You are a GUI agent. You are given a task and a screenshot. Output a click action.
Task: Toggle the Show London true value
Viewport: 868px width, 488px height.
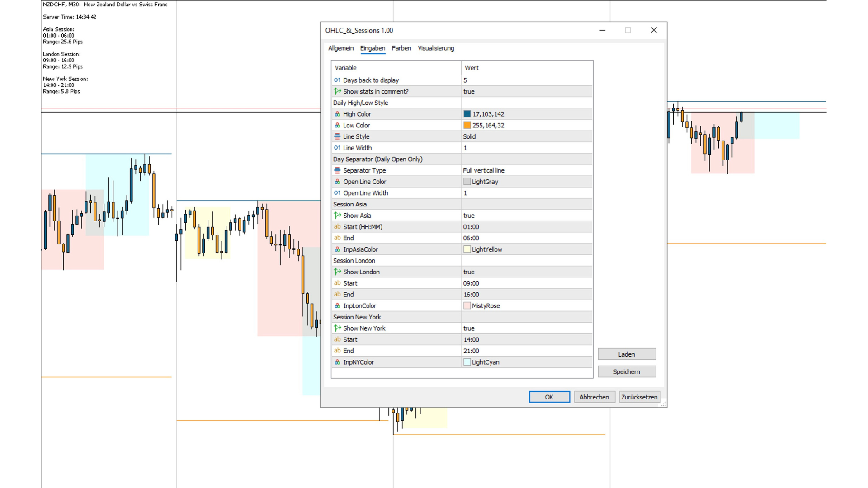pyautogui.click(x=469, y=272)
